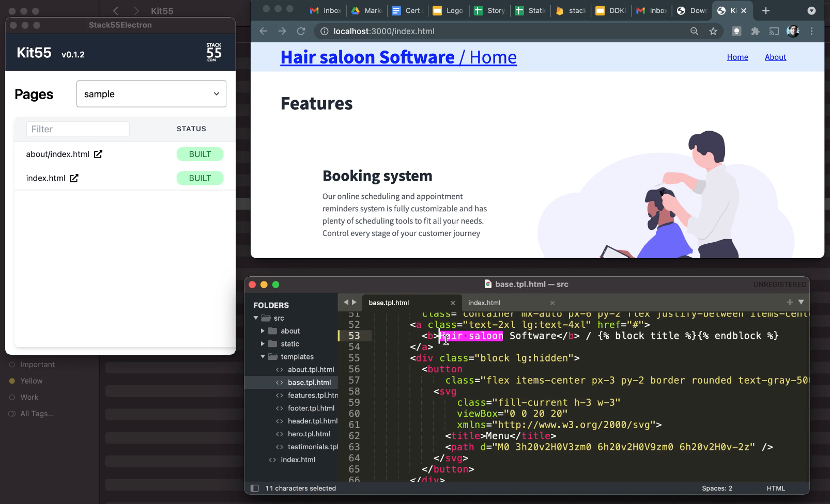Go forward in Chrome browser
The width and height of the screenshot is (830, 504).
pos(282,31)
